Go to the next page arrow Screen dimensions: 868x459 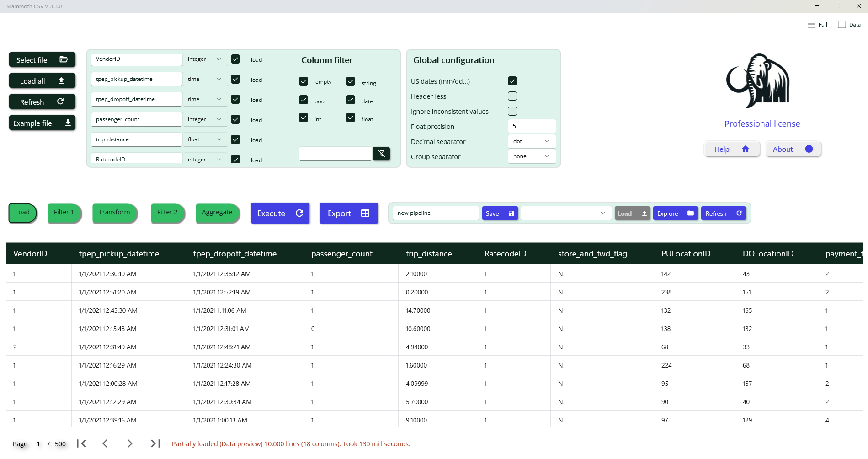pos(130,443)
